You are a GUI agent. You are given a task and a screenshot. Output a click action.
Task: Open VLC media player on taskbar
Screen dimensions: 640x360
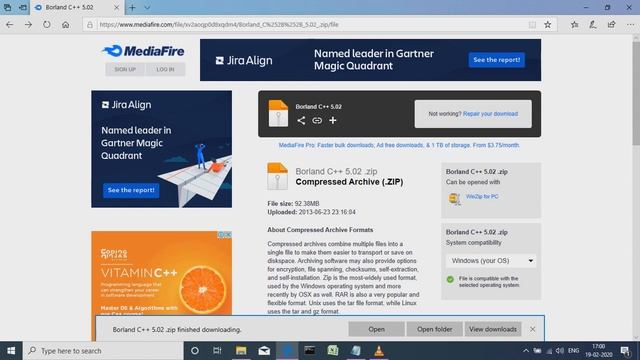pyautogui.click(x=379, y=351)
